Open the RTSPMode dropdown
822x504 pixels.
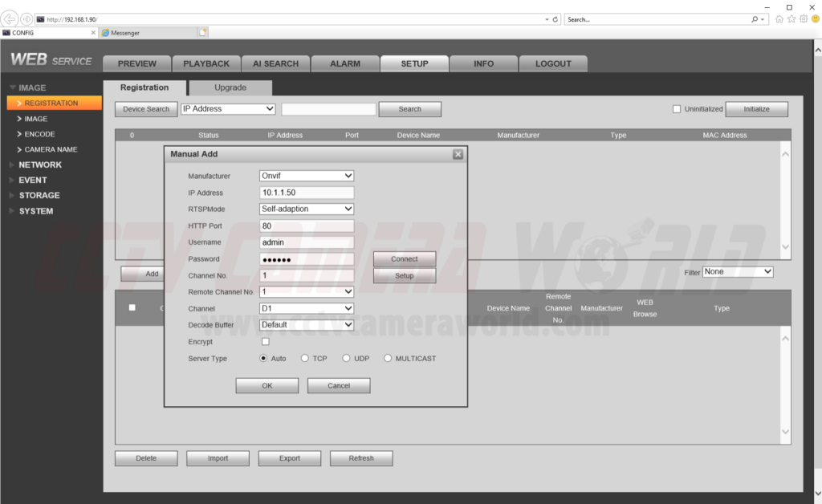point(307,209)
